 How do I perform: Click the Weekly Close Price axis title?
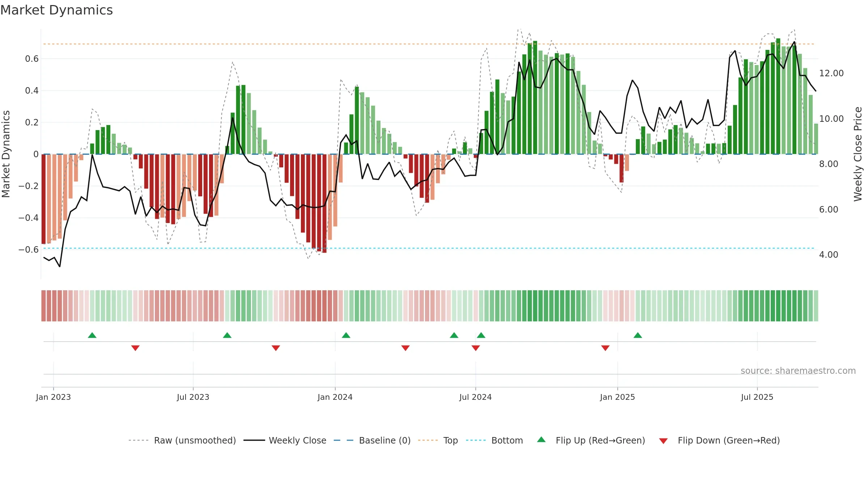pos(858,154)
